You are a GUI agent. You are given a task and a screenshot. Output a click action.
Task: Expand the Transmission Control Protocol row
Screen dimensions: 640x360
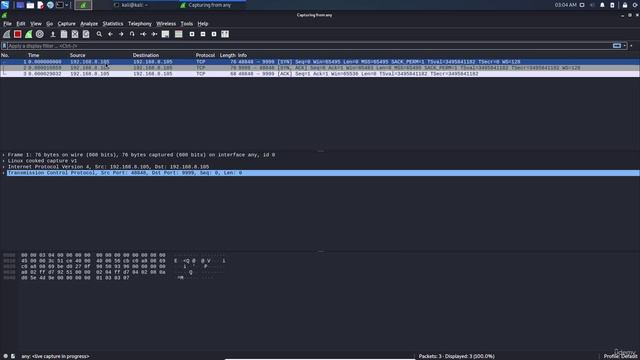point(4,173)
